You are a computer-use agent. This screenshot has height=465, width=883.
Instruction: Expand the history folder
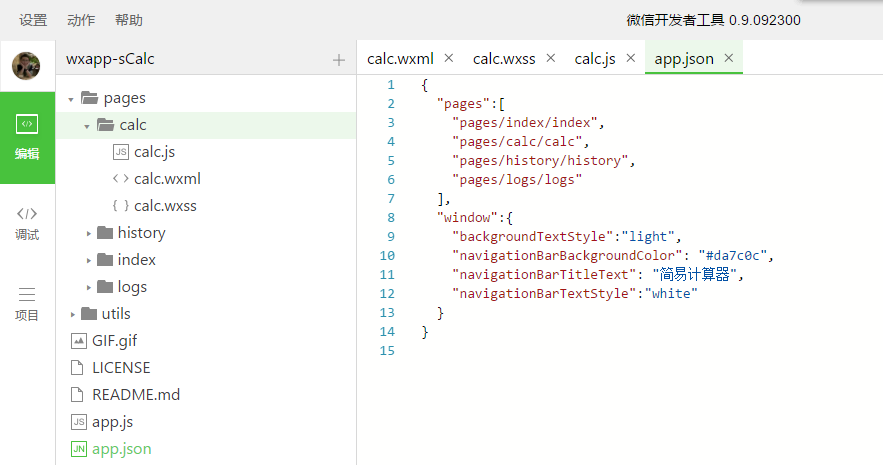tap(88, 234)
